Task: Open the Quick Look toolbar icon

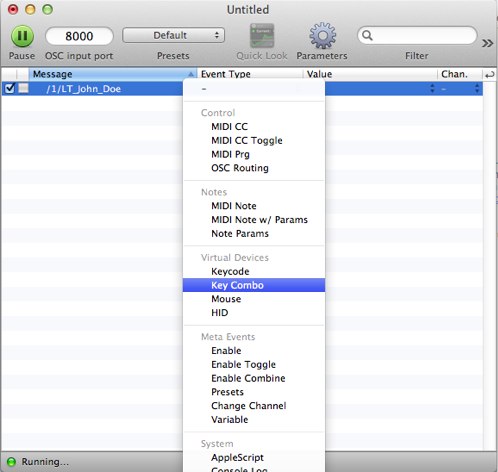Action: [x=262, y=36]
